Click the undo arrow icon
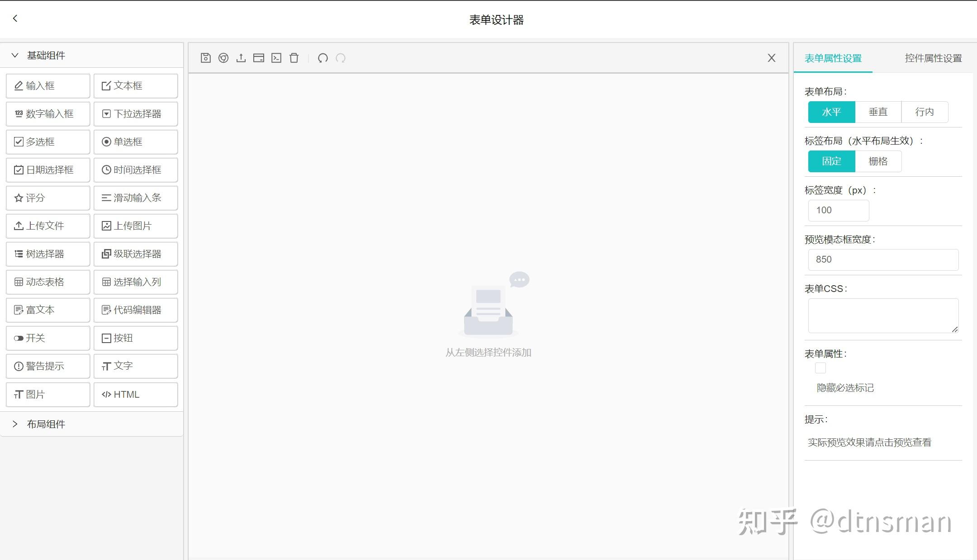The height and width of the screenshot is (560, 977). [x=323, y=58]
